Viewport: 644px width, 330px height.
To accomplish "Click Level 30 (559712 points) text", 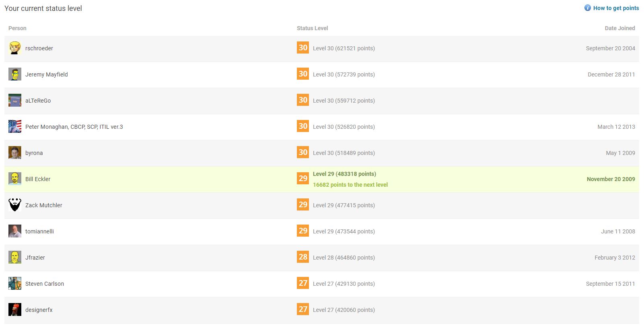I will (x=344, y=101).
